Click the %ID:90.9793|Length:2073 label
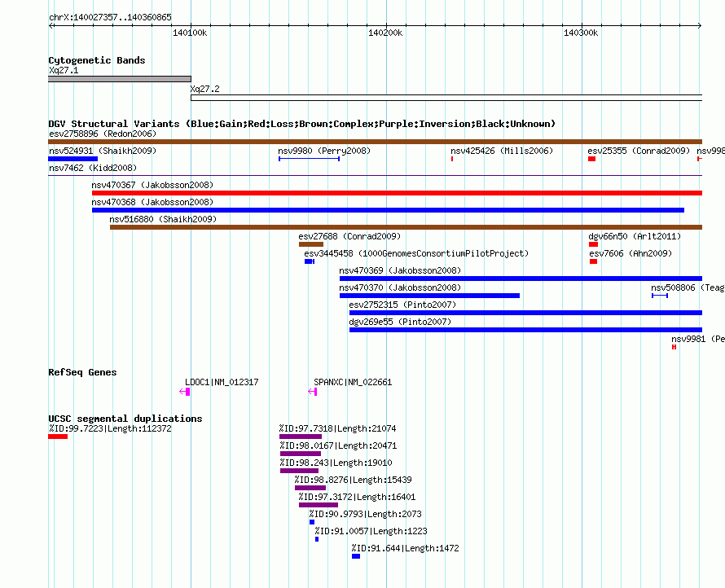The height and width of the screenshot is (588, 725). 365,515
